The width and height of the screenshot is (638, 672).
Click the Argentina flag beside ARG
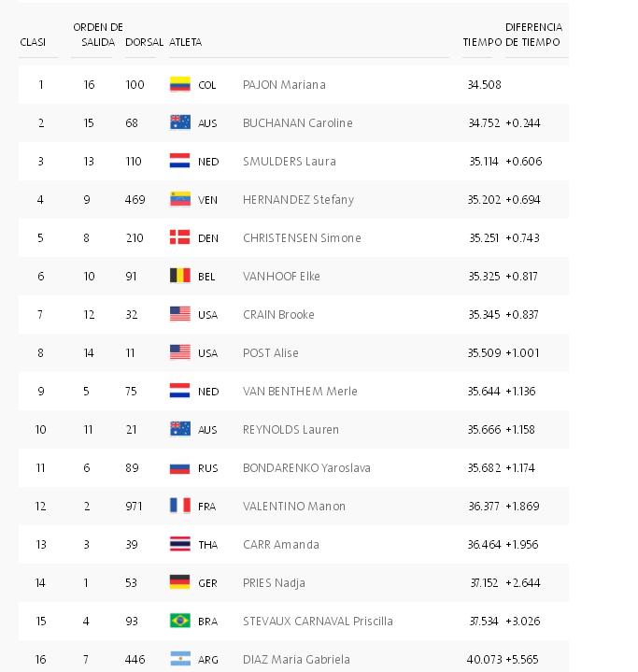click(x=180, y=659)
